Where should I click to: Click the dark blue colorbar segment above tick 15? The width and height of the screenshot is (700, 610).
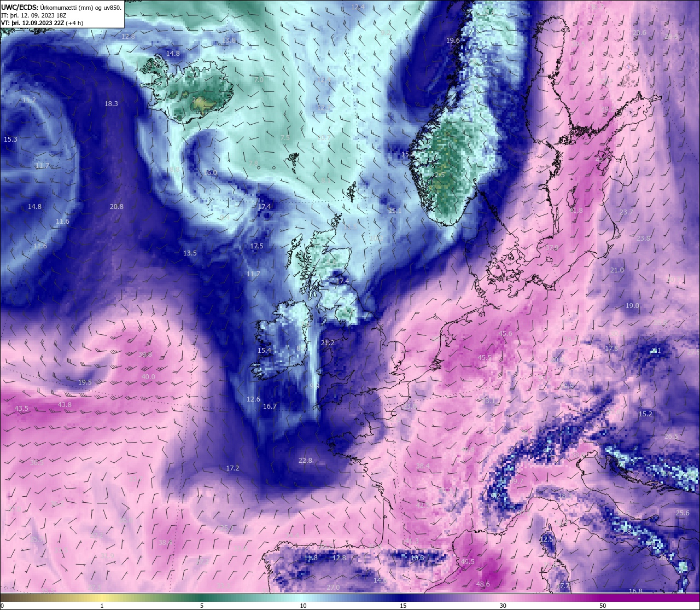[x=403, y=597]
